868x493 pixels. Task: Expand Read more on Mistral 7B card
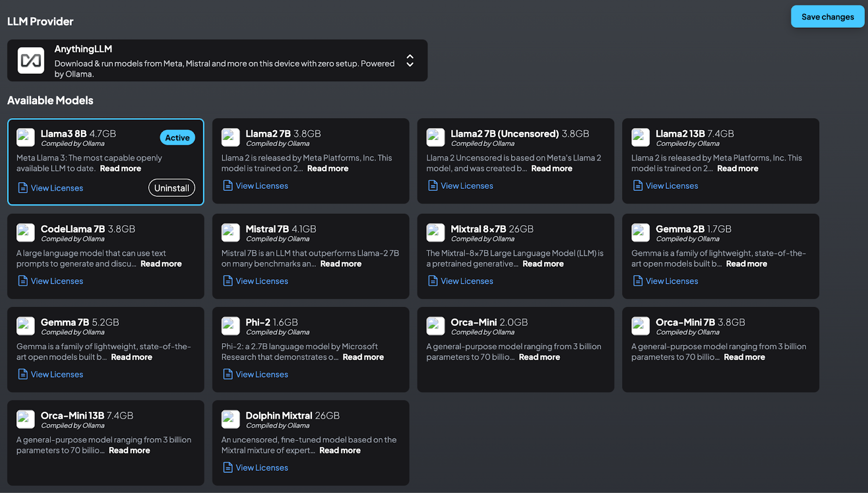pyautogui.click(x=341, y=264)
